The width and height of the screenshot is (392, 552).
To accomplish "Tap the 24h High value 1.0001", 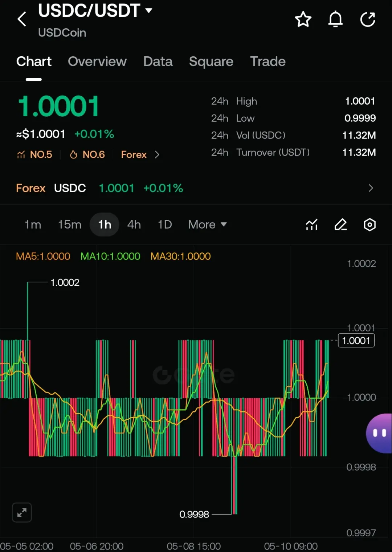I will pyautogui.click(x=360, y=101).
